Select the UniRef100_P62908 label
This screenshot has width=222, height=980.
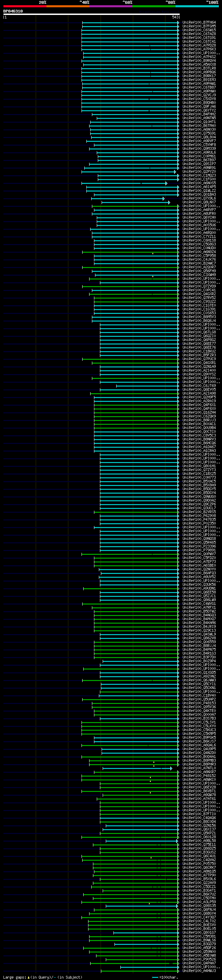pos(199,516)
